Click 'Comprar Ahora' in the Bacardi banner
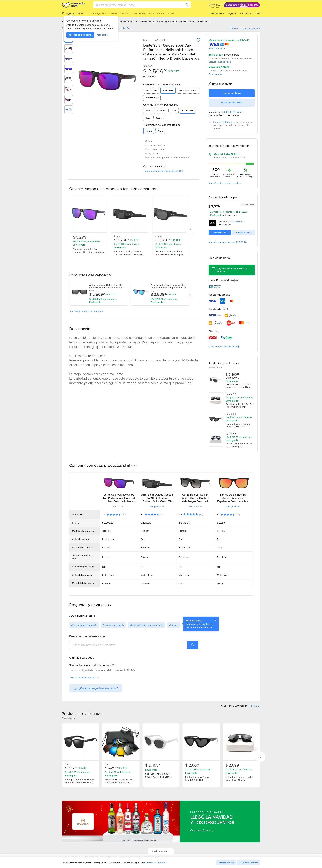The width and height of the screenshot is (322, 868). 202,830
